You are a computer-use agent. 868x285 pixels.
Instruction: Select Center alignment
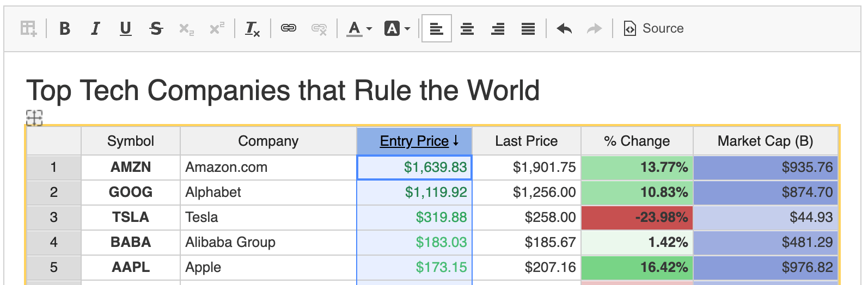tap(467, 28)
